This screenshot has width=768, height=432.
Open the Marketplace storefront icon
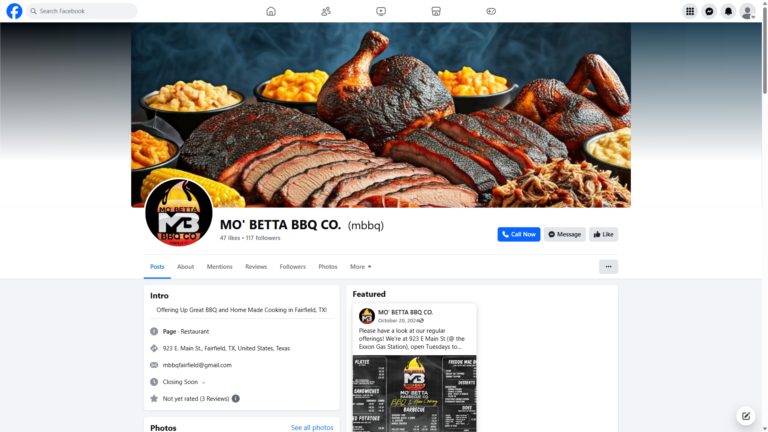point(436,11)
